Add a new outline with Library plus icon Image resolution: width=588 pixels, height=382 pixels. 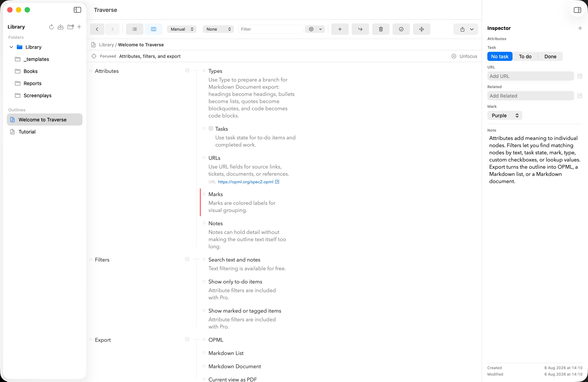79,27
